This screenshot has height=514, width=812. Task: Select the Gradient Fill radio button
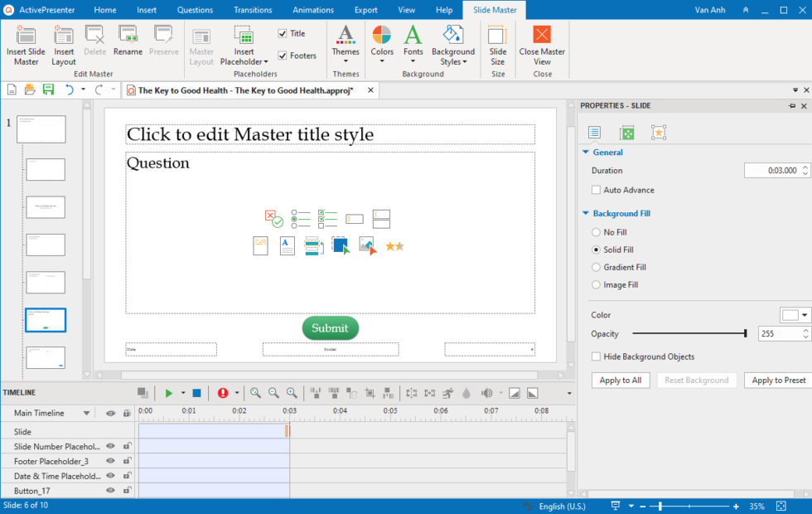597,267
